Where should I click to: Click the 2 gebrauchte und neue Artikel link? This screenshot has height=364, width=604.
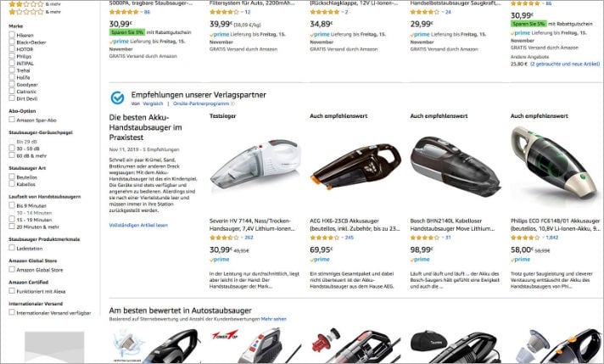565,64
